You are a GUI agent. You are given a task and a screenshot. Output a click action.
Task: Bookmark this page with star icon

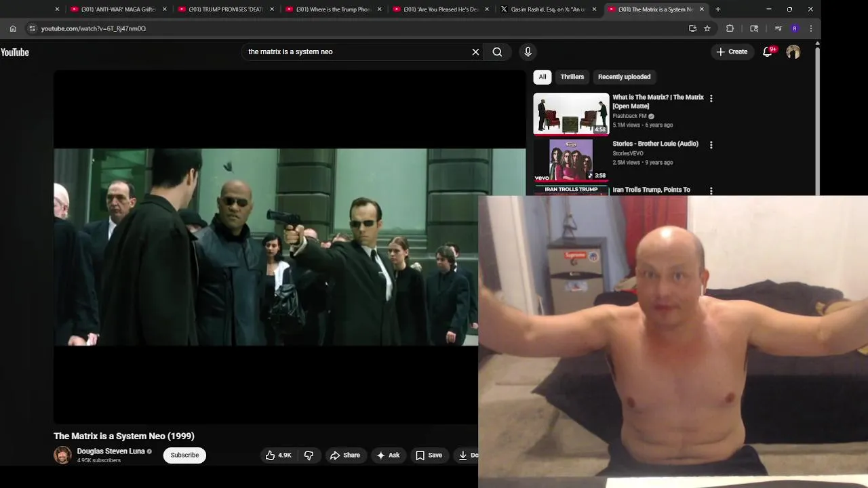point(707,28)
